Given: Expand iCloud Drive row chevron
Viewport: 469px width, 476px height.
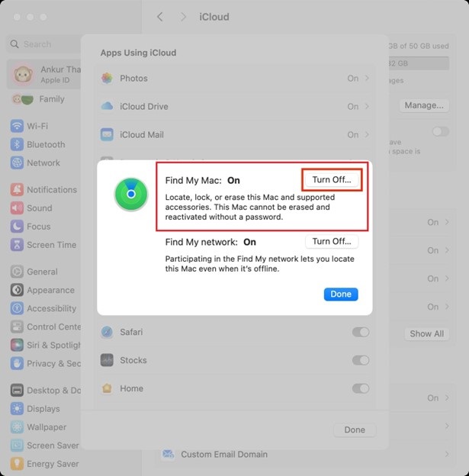Looking at the screenshot, I should coord(367,106).
